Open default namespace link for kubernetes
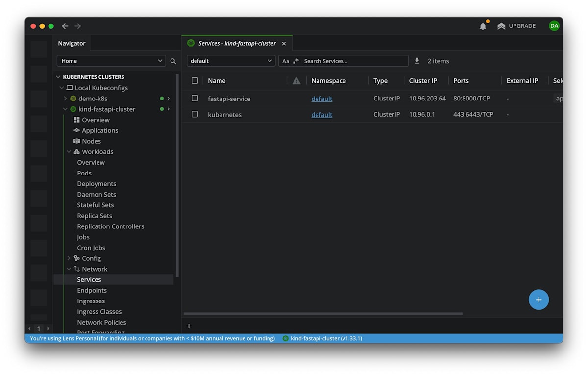588x376 pixels. click(x=322, y=115)
